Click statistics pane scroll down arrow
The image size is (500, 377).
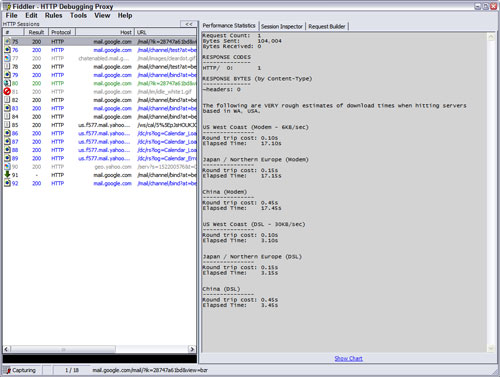(x=491, y=348)
